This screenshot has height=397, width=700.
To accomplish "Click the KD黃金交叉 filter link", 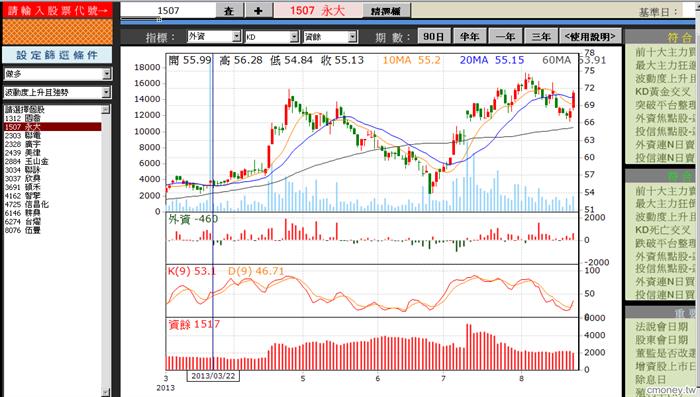I will [662, 92].
